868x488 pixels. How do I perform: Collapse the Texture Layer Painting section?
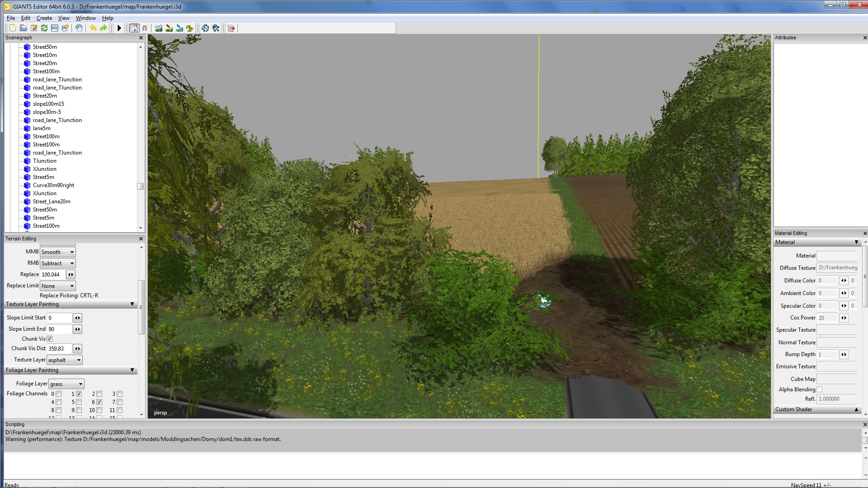[132, 304]
